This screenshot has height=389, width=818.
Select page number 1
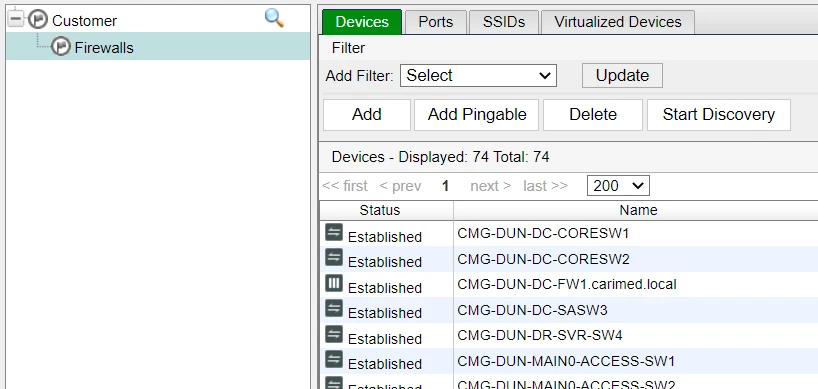click(445, 186)
